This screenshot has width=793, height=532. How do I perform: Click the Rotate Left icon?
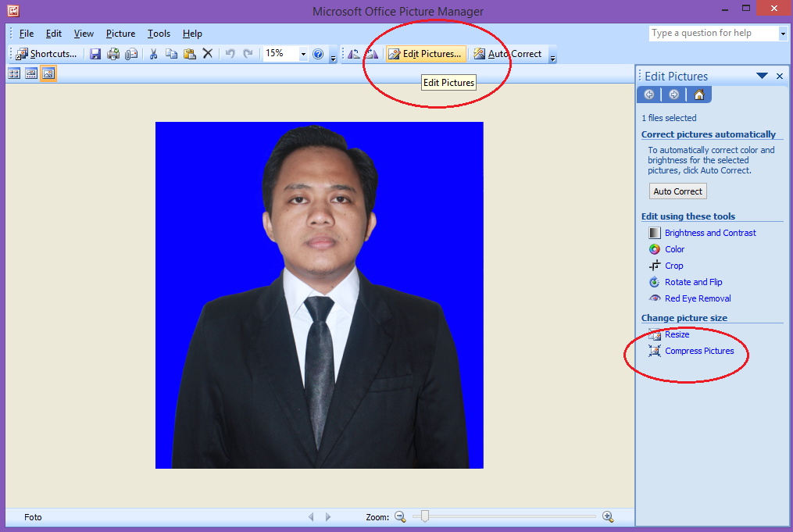[354, 54]
